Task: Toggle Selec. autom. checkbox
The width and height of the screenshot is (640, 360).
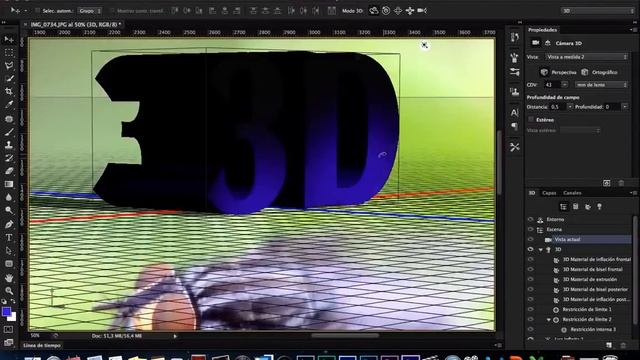Action: point(37,11)
